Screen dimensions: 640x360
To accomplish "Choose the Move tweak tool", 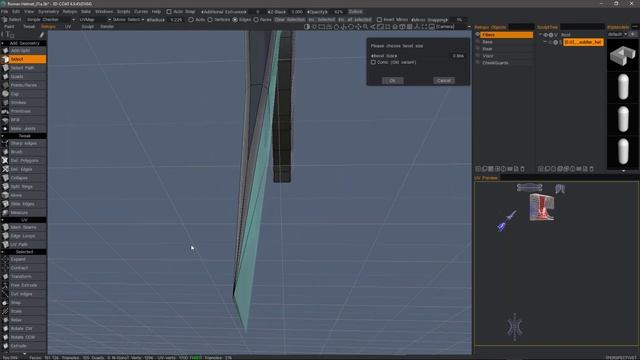I will coord(24,196).
